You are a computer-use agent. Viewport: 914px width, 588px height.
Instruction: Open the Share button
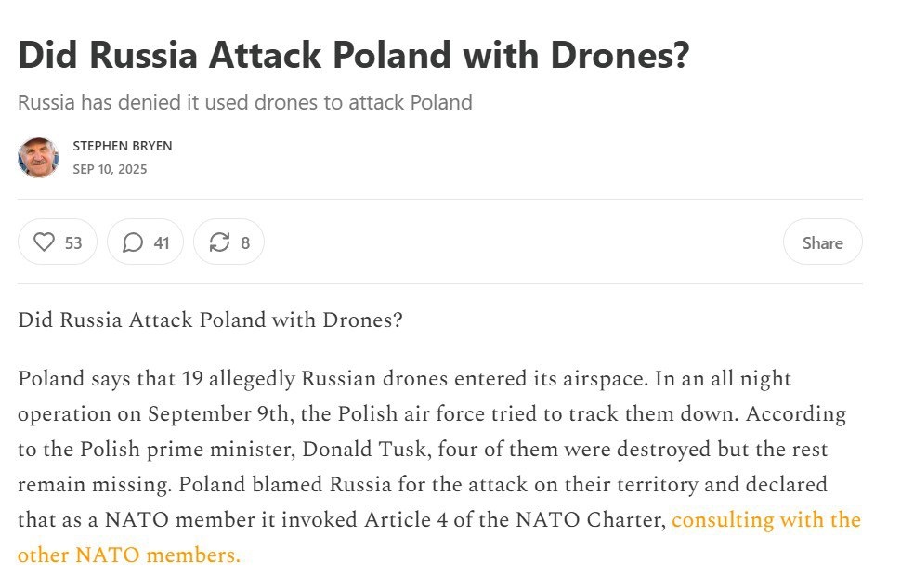coord(822,242)
